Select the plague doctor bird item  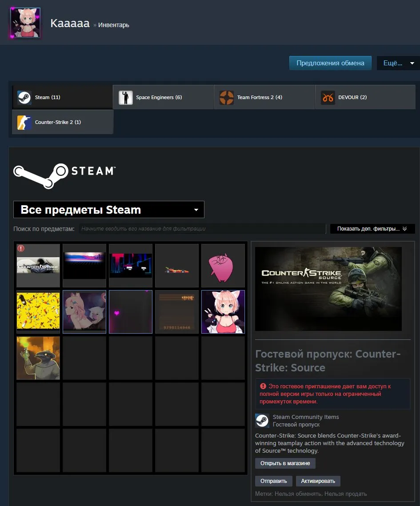pos(38,358)
